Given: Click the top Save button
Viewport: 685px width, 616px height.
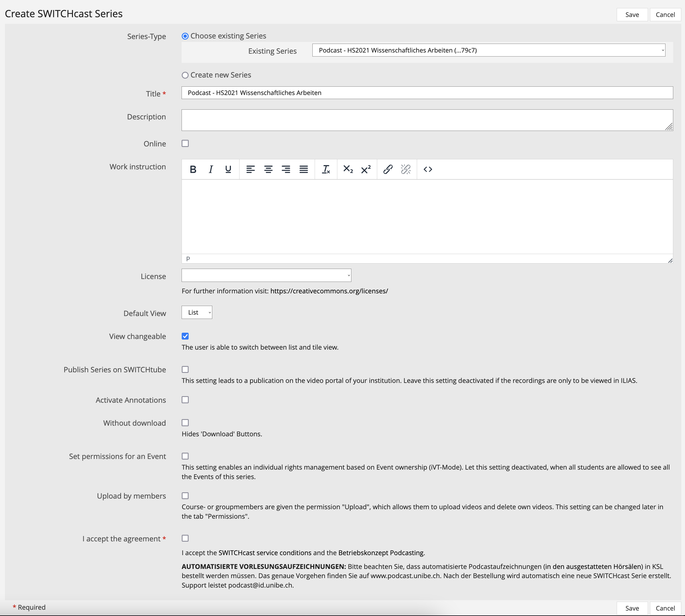Looking at the screenshot, I should (x=632, y=15).
